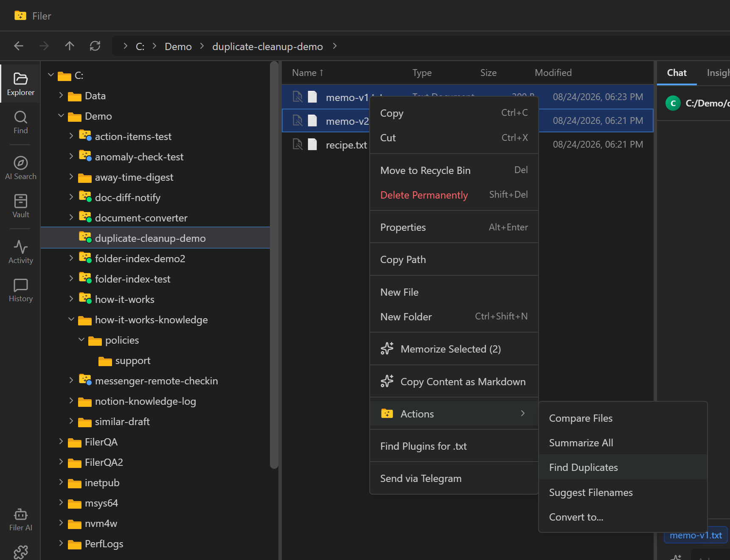The image size is (730, 560).
Task: Expand the similar-draft folder
Action: tap(71, 421)
